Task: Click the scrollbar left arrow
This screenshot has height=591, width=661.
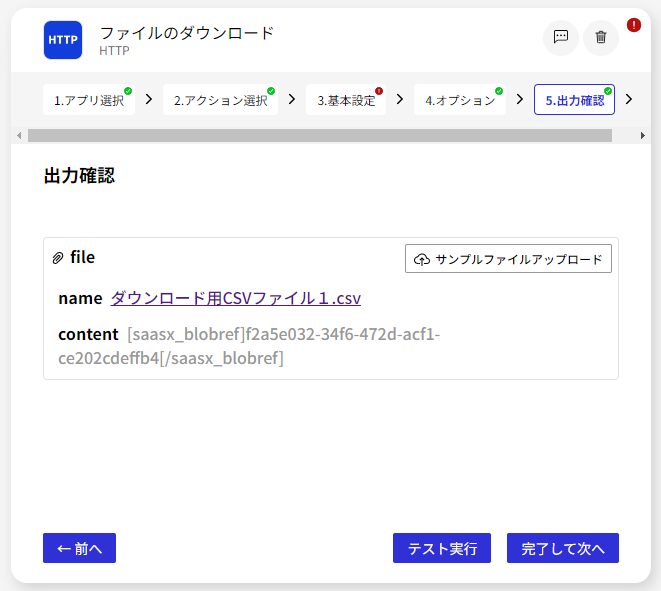Action: [19, 136]
